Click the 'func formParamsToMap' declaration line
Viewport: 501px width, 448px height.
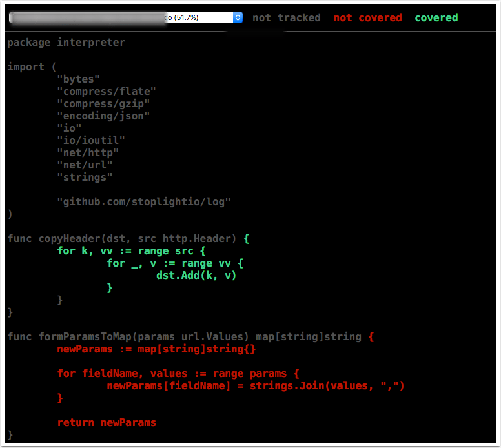(x=190, y=337)
